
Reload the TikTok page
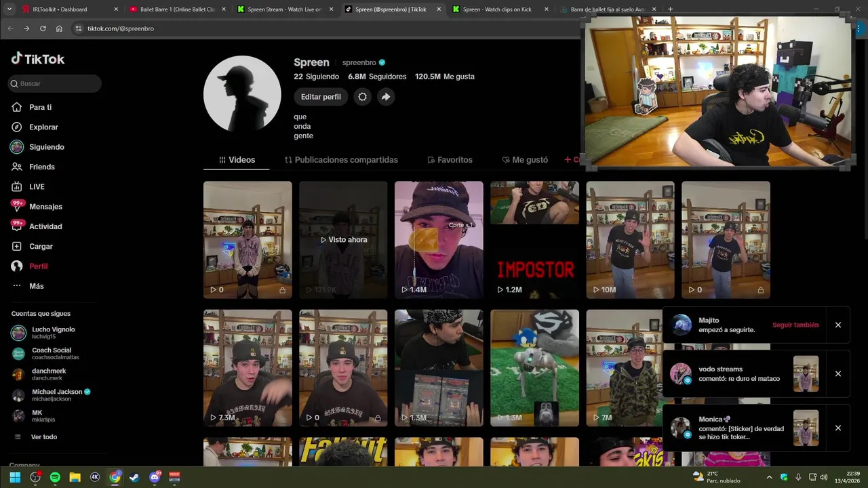tap(43, 28)
